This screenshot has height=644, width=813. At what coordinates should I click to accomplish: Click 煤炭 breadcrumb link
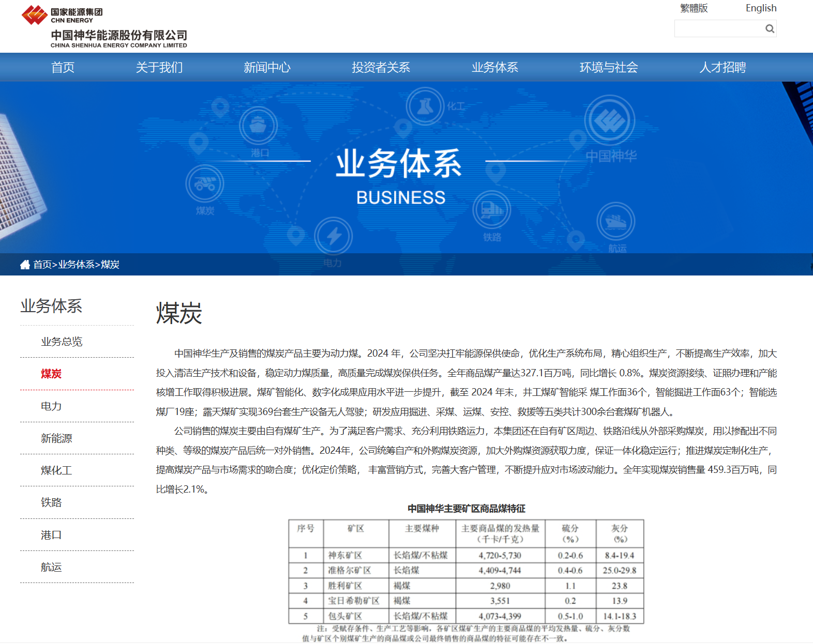point(110,265)
